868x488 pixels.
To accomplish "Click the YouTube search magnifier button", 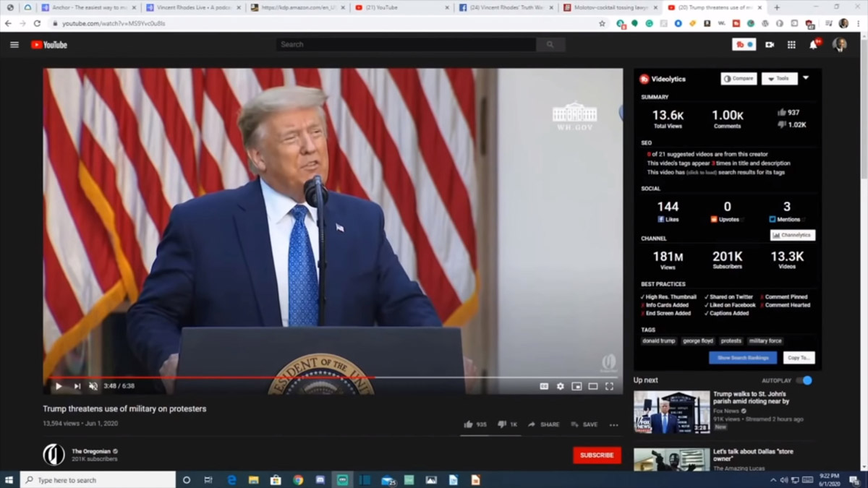I will (x=550, y=45).
